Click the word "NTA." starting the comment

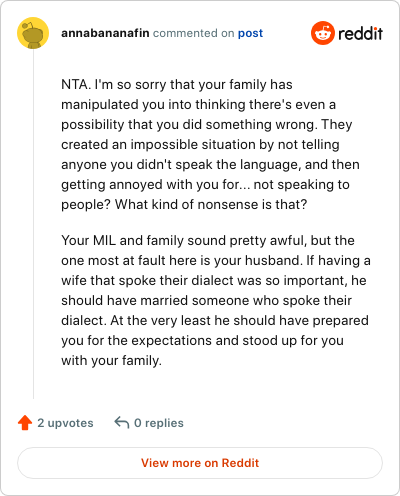(76, 85)
